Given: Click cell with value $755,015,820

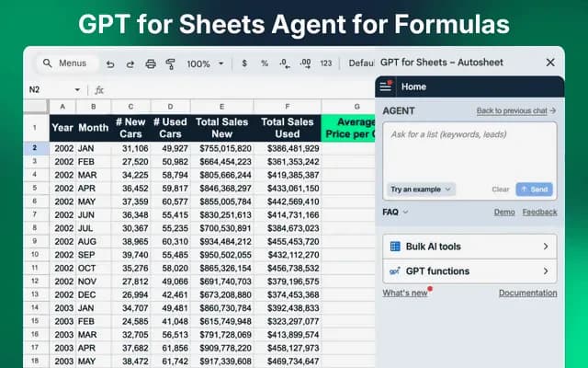Looking at the screenshot, I should point(222,148).
